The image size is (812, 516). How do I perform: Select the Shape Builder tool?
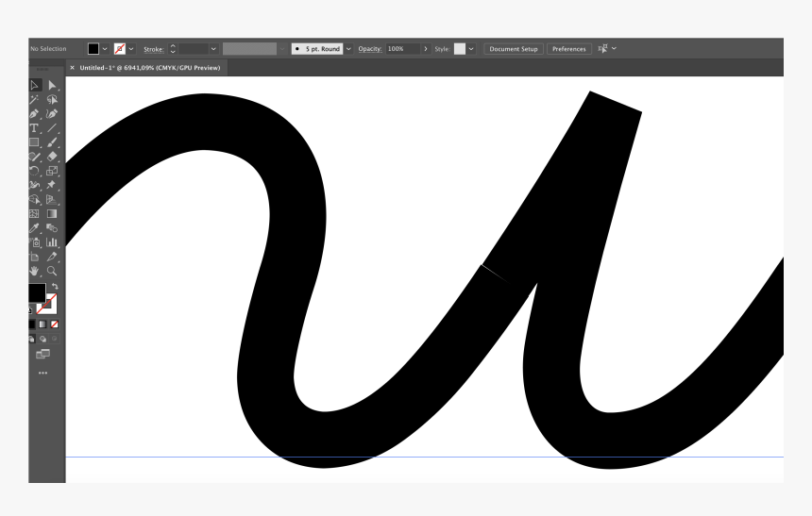pyautogui.click(x=35, y=199)
